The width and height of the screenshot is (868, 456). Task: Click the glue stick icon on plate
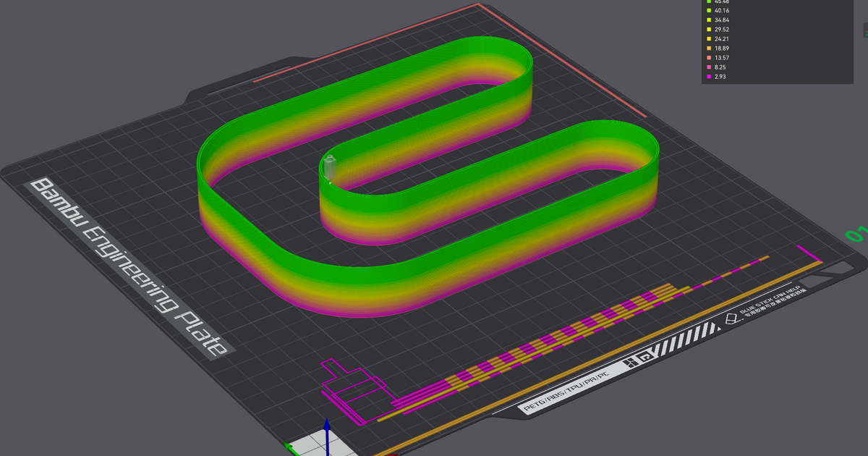[x=733, y=318]
